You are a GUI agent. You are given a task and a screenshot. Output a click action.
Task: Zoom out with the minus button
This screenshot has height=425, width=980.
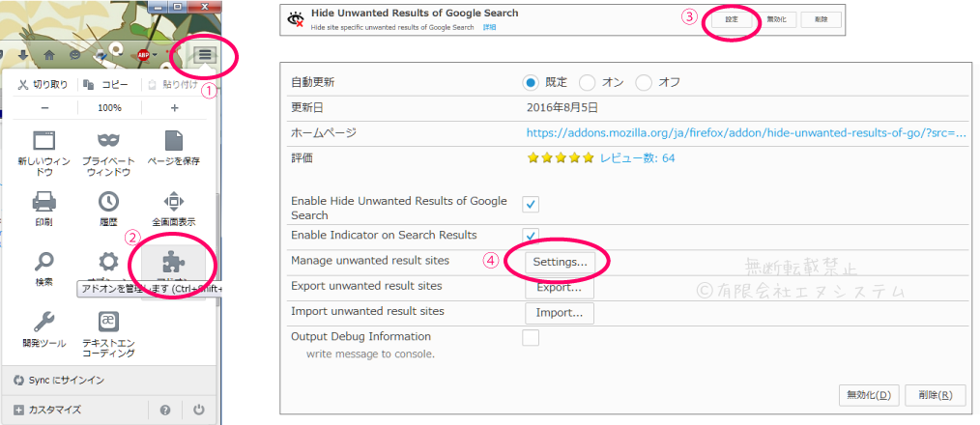(x=45, y=107)
